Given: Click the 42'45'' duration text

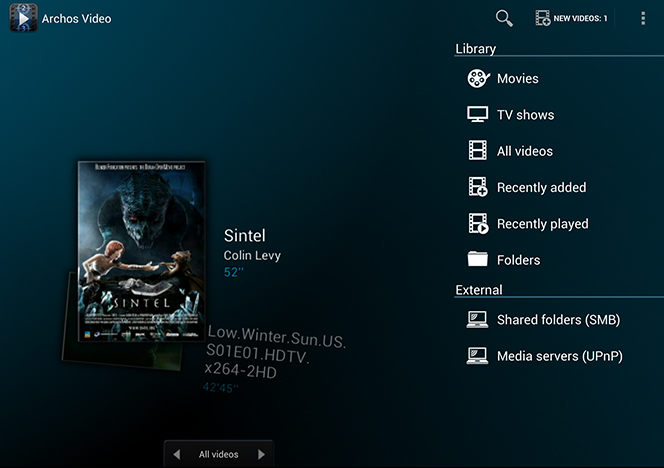Looking at the screenshot, I should coord(221,387).
